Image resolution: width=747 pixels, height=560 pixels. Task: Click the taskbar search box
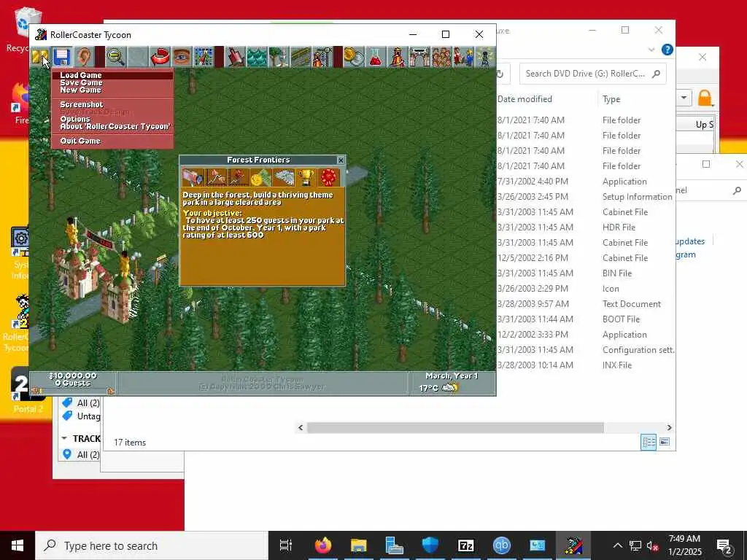(152, 545)
